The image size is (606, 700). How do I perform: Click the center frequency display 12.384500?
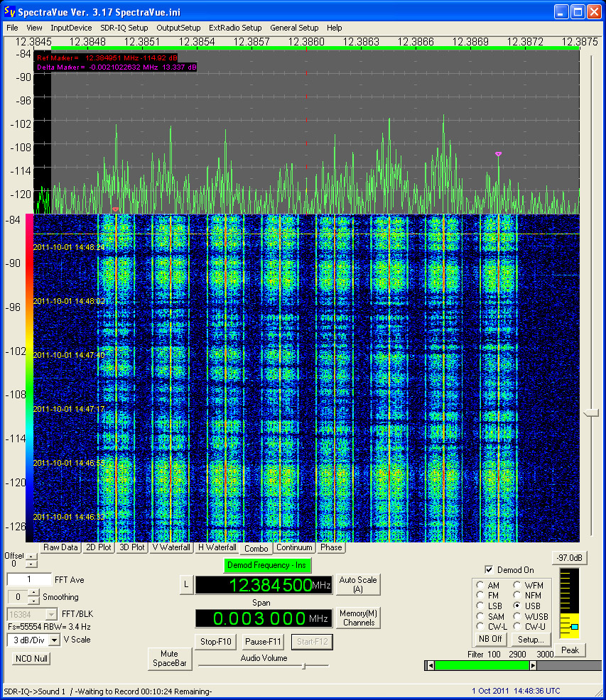click(x=264, y=585)
